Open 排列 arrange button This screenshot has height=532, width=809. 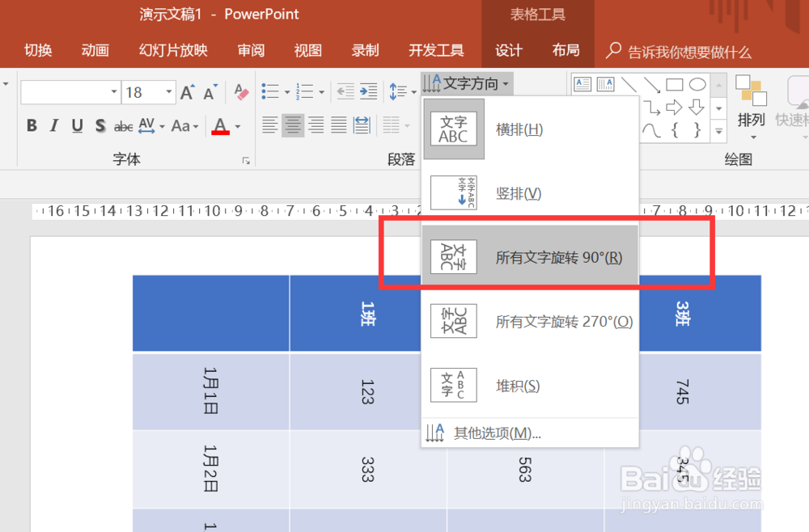coord(751,108)
